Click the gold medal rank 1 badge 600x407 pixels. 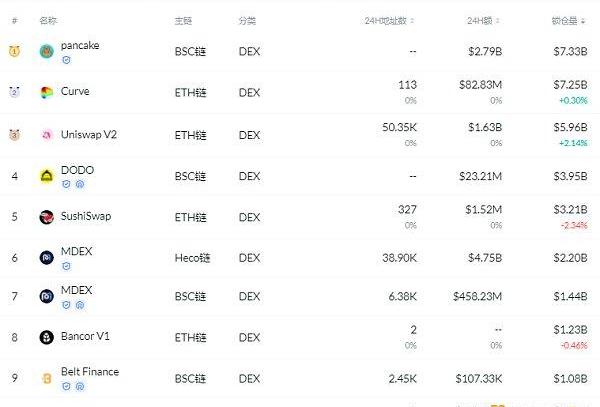(15, 51)
